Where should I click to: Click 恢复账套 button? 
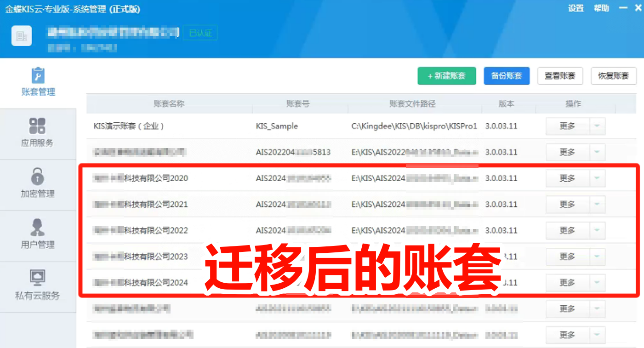point(613,76)
